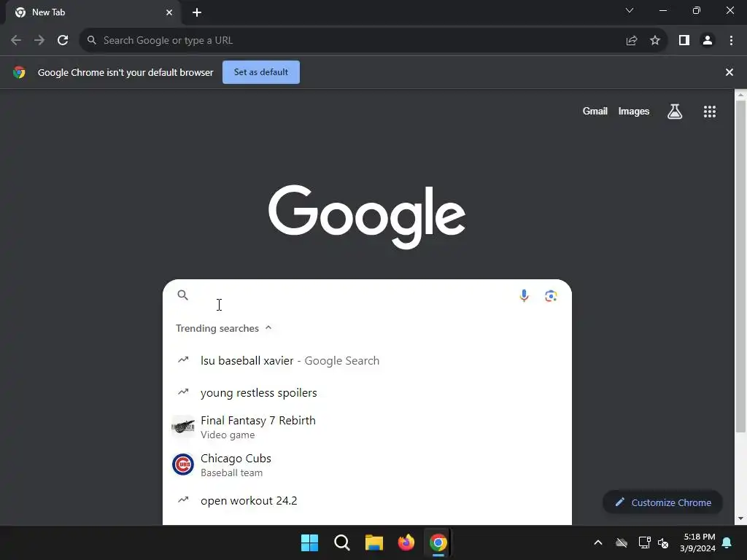Open Search Labs flask icon
This screenshot has height=560, width=747.
pyautogui.click(x=675, y=112)
